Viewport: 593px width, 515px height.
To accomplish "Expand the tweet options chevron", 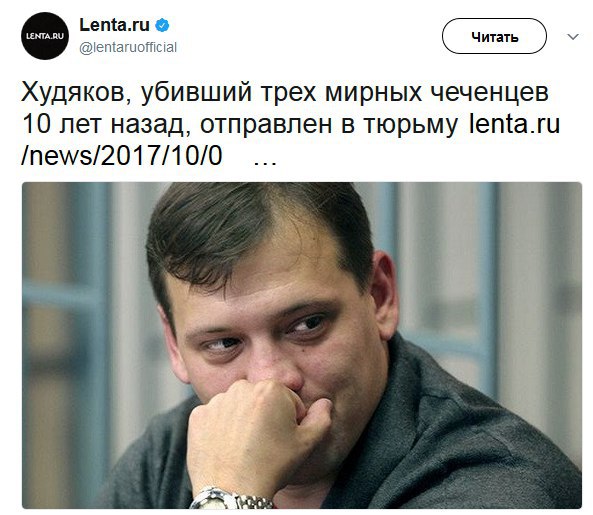I will pyautogui.click(x=573, y=37).
